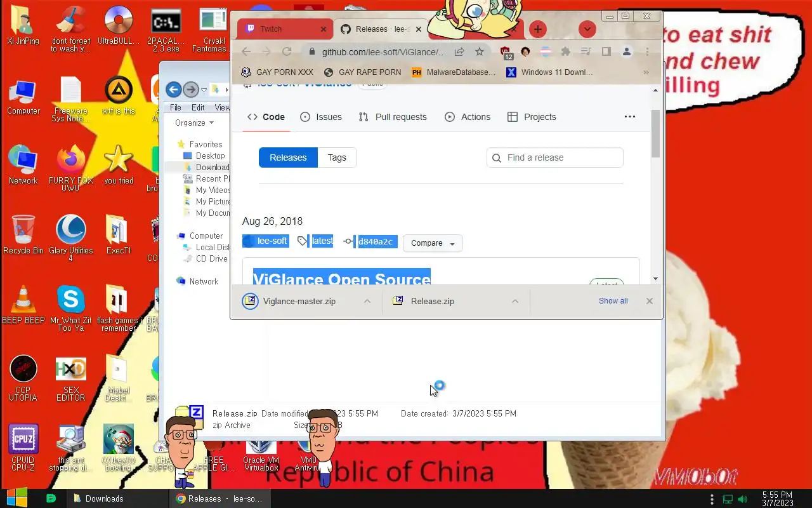812x508 pixels.
Task: Select the GitHub Code tab
Action: 266,117
